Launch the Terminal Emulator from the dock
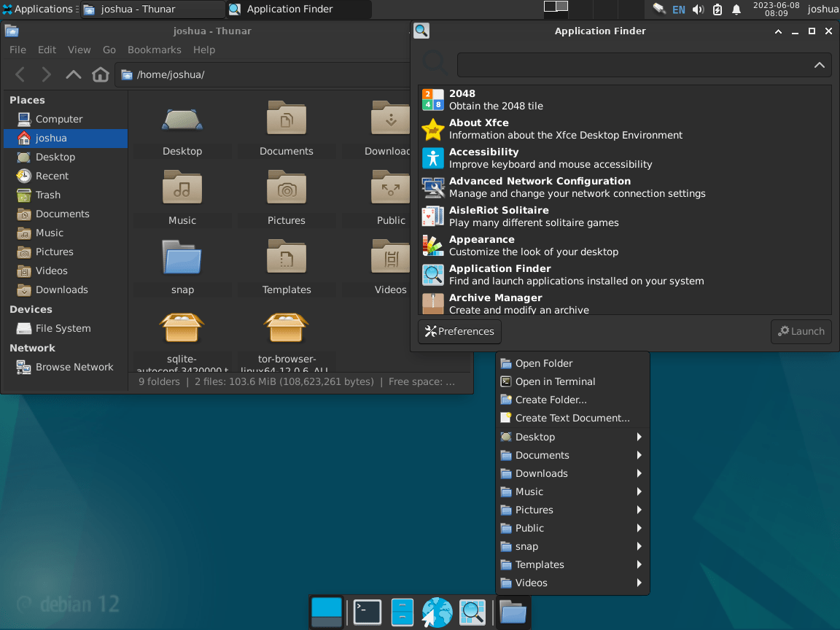Screen dimensions: 840x630 366,612
